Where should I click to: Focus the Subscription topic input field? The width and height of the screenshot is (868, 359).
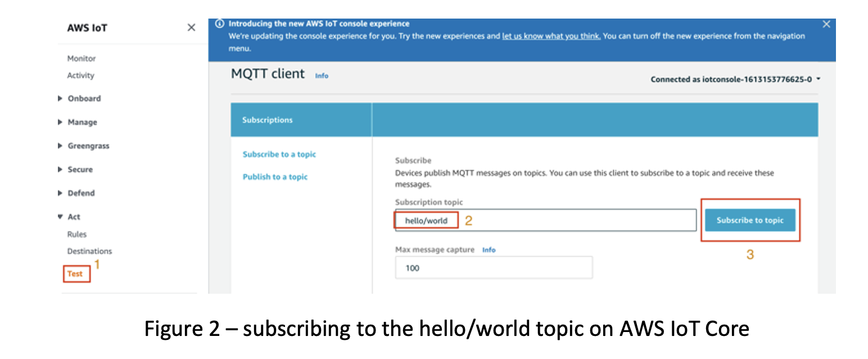click(x=546, y=220)
